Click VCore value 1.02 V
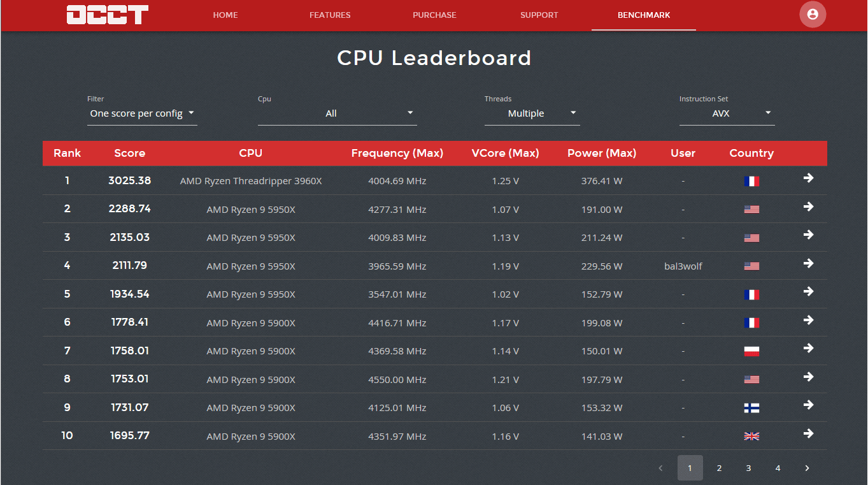This screenshot has width=868, height=485. click(506, 294)
